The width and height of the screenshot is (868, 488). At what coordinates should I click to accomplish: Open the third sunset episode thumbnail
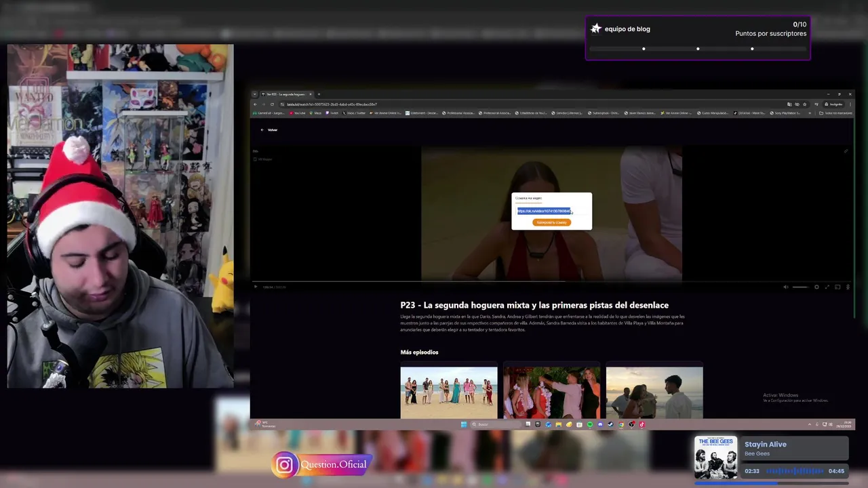click(x=654, y=392)
